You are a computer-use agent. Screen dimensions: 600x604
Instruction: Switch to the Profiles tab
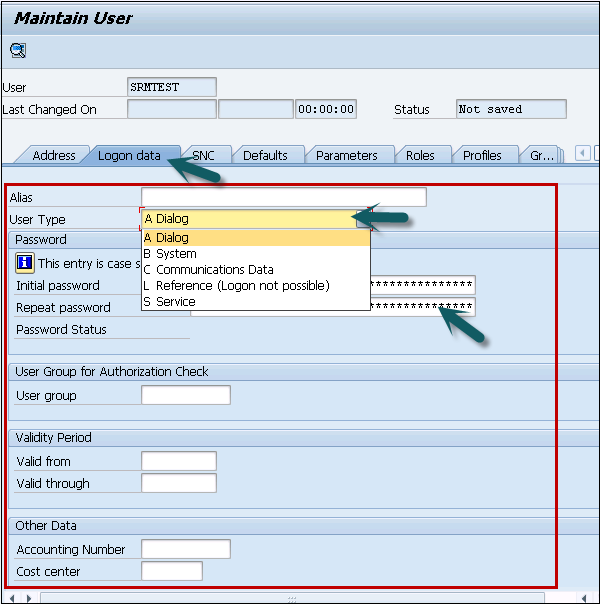[482, 155]
